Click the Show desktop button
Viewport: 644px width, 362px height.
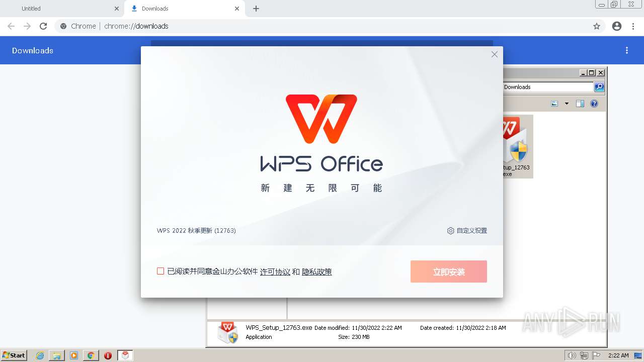click(x=638, y=355)
